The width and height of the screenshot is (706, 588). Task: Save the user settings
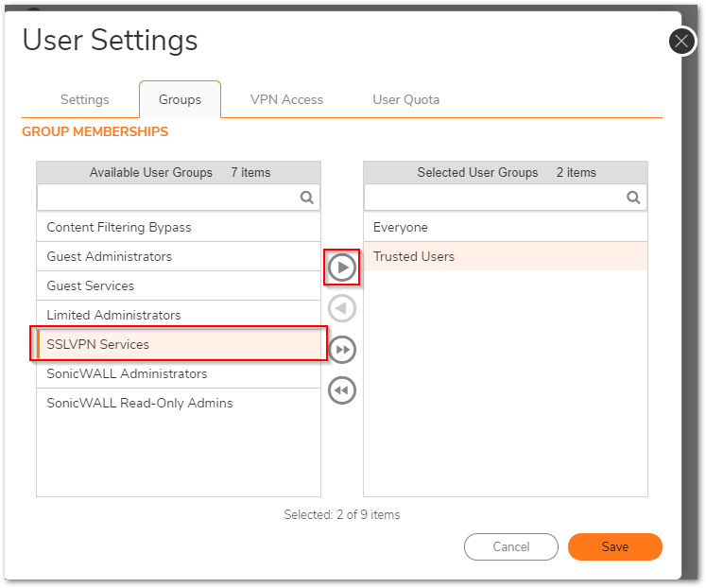tap(614, 546)
